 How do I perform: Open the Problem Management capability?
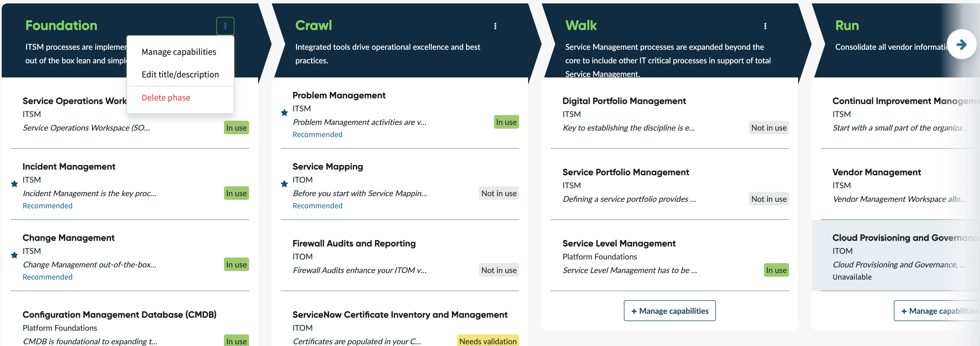point(339,96)
